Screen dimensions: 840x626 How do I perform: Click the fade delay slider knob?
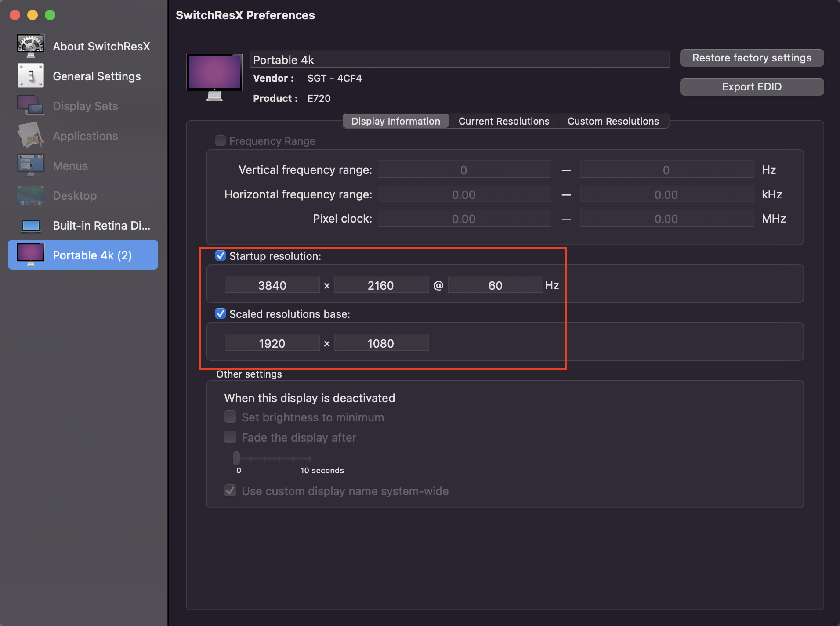pos(236,458)
